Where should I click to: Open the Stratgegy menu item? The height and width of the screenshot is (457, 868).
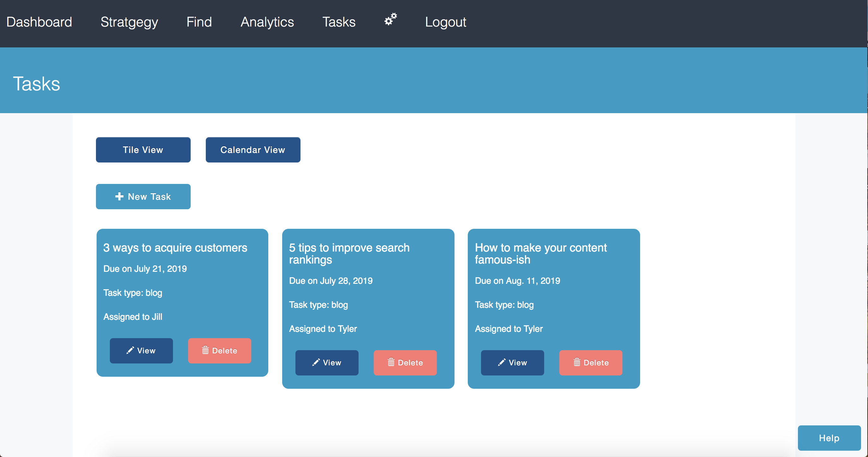pyautogui.click(x=129, y=22)
